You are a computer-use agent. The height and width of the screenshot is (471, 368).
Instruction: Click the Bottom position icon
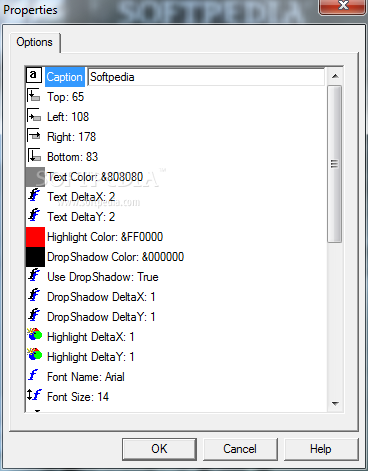pos(34,155)
